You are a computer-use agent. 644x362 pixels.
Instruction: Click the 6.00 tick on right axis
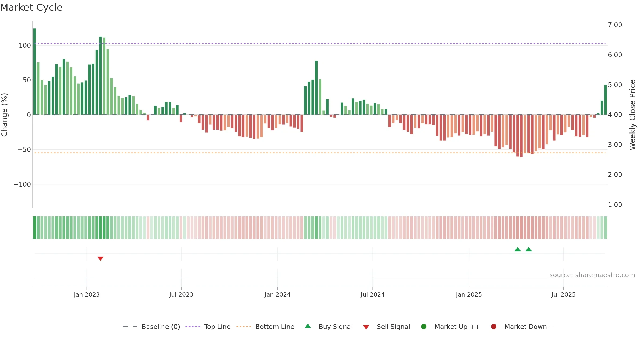coord(615,55)
